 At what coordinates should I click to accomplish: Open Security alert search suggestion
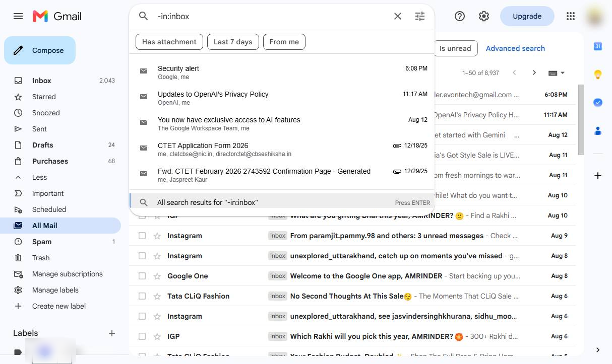click(x=282, y=72)
